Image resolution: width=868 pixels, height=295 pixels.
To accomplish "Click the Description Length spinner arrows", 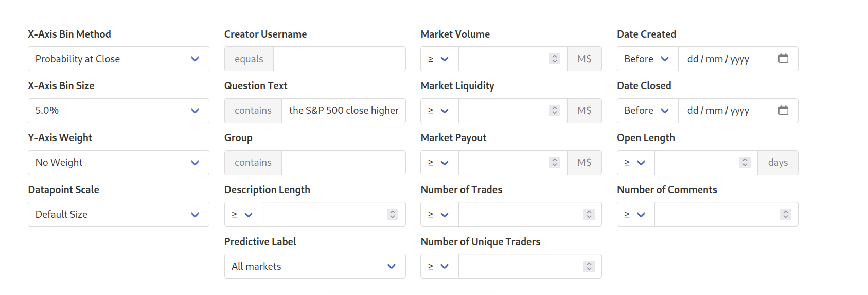I will tap(393, 214).
